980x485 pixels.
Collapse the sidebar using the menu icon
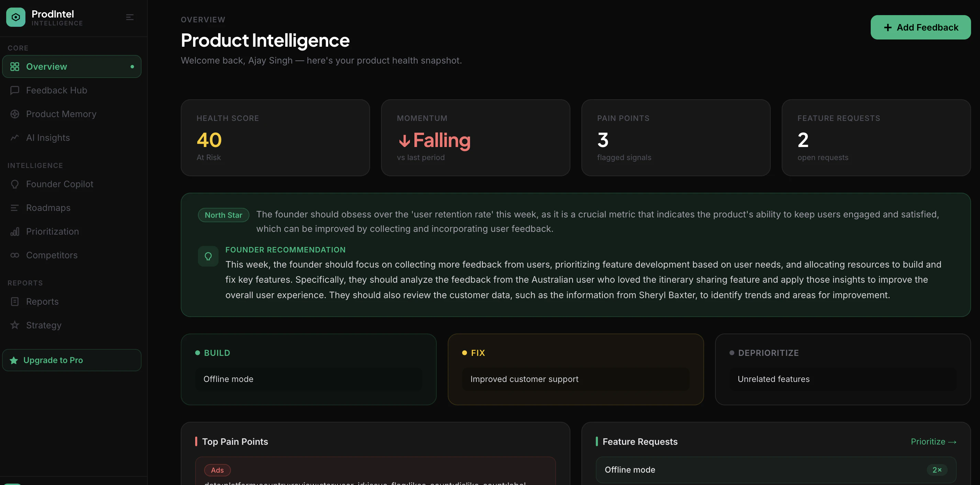click(x=130, y=17)
